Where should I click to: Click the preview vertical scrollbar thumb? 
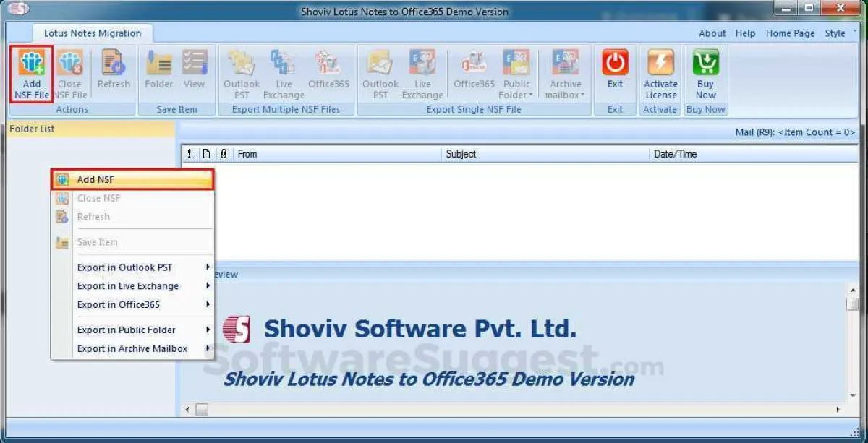pyautogui.click(x=852, y=304)
